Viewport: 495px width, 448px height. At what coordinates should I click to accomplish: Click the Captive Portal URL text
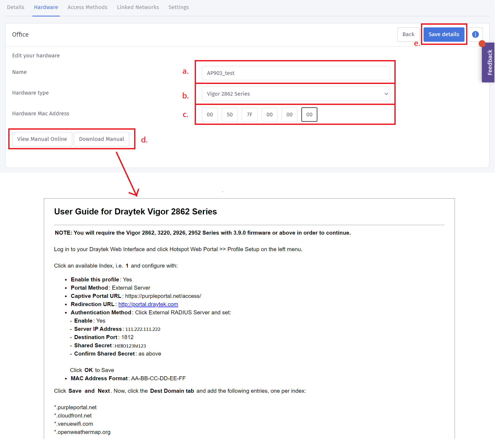pyautogui.click(x=136, y=296)
